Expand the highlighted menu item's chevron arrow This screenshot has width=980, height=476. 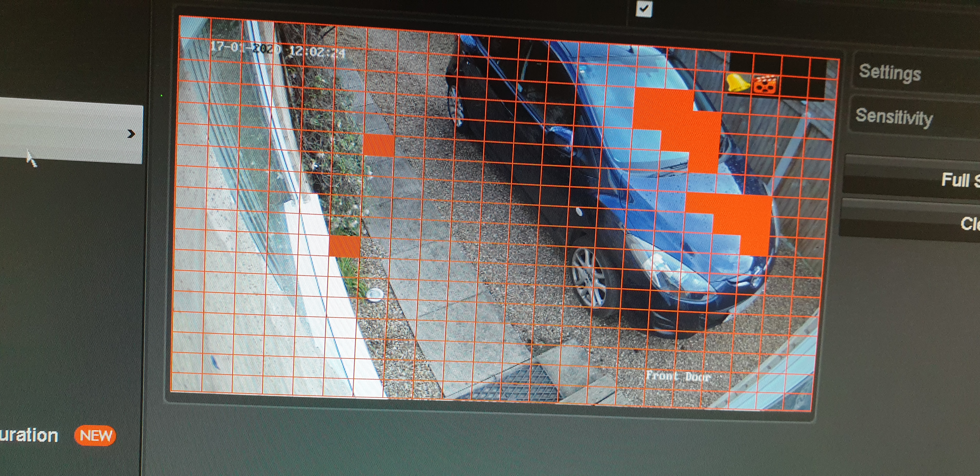[x=131, y=134]
